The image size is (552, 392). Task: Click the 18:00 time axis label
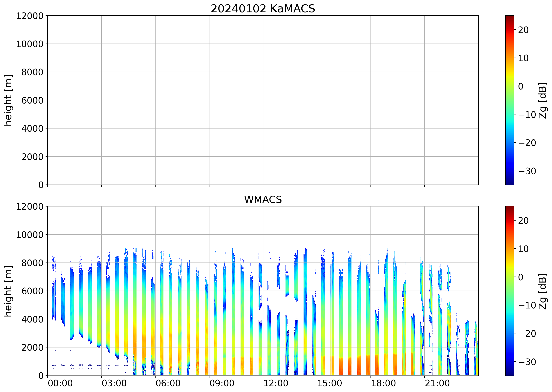[x=383, y=383]
